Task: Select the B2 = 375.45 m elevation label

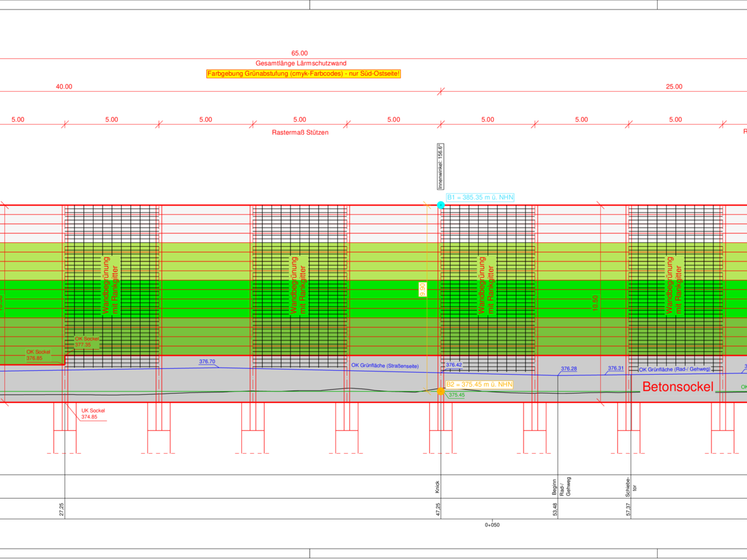Action: [x=479, y=384]
